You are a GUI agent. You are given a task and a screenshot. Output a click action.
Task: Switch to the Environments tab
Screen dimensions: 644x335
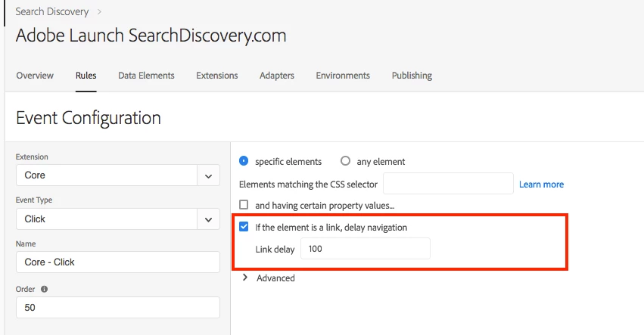343,76
